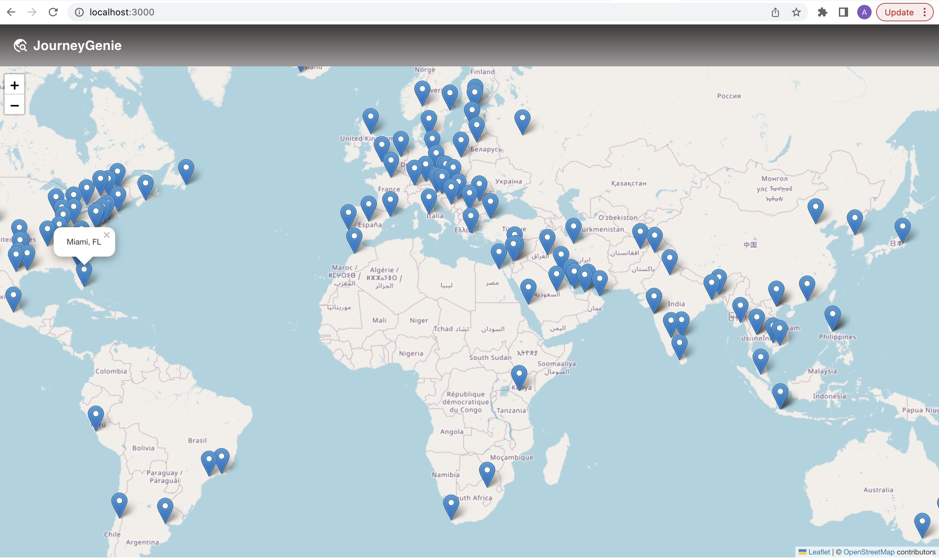Click the red Update button
Viewport: 939px width, 560px height.
point(899,12)
